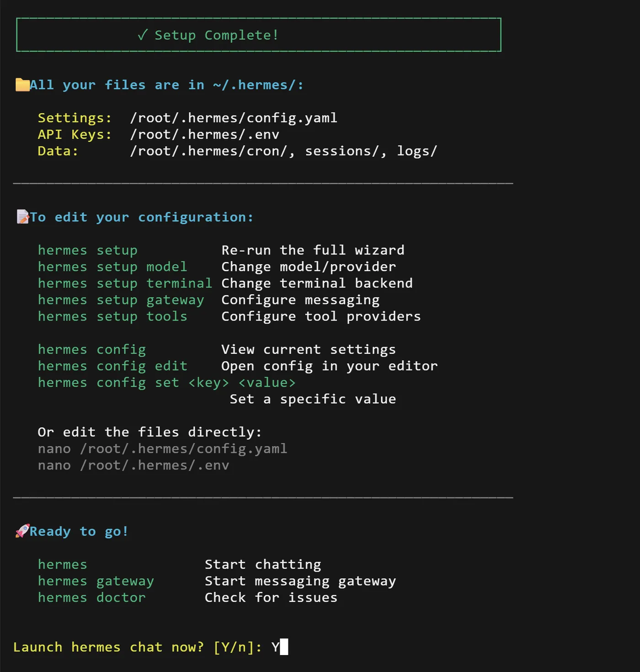This screenshot has width=640, height=672.
Task: Click the folder emoji icon
Action: point(22,85)
